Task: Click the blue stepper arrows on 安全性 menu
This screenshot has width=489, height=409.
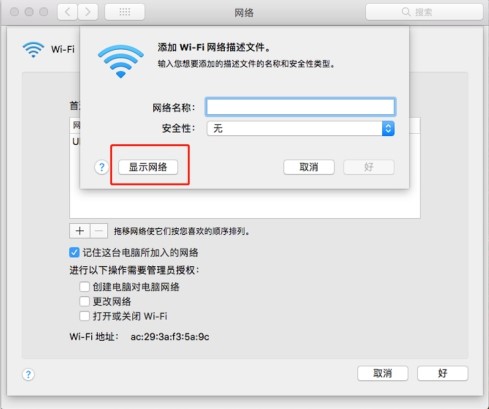Action: pyautogui.click(x=388, y=128)
